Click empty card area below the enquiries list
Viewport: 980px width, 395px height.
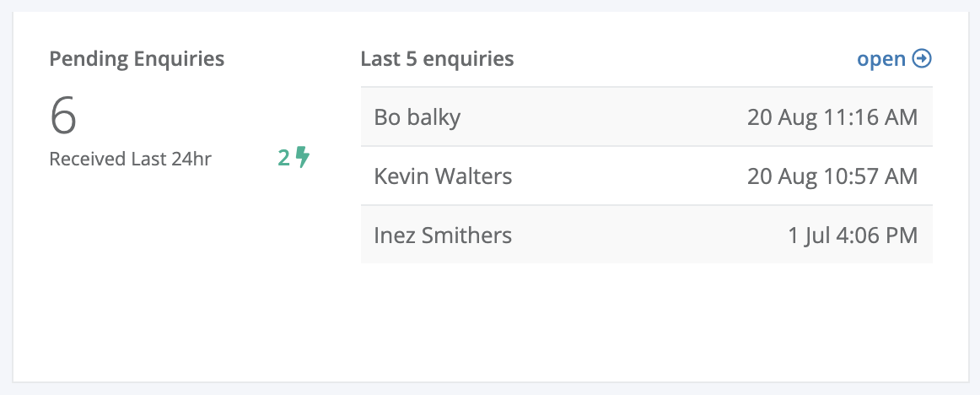coord(646,319)
